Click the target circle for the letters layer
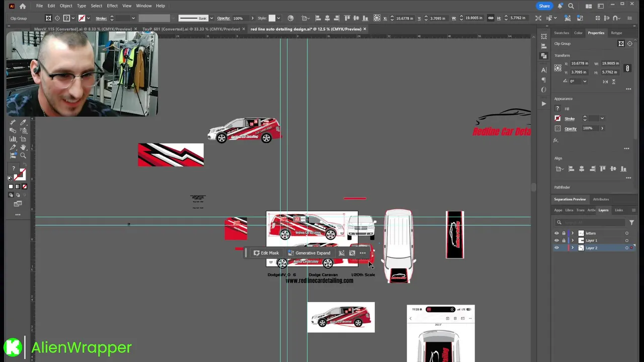The height and width of the screenshot is (362, 644). [627, 233]
